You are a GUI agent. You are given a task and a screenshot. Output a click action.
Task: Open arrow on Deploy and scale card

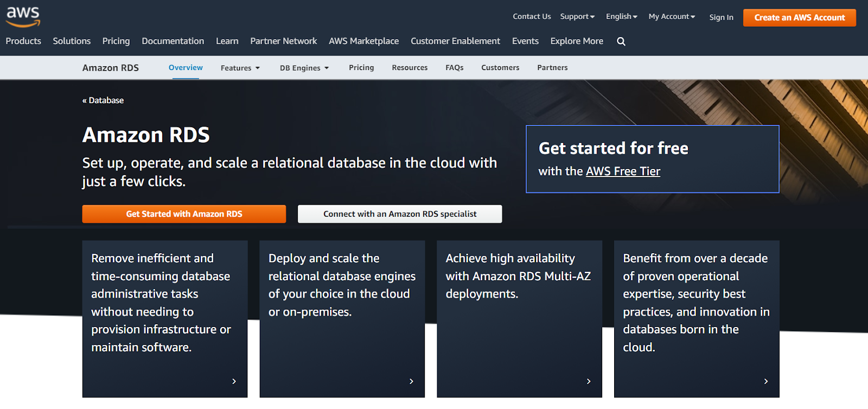coord(411,381)
